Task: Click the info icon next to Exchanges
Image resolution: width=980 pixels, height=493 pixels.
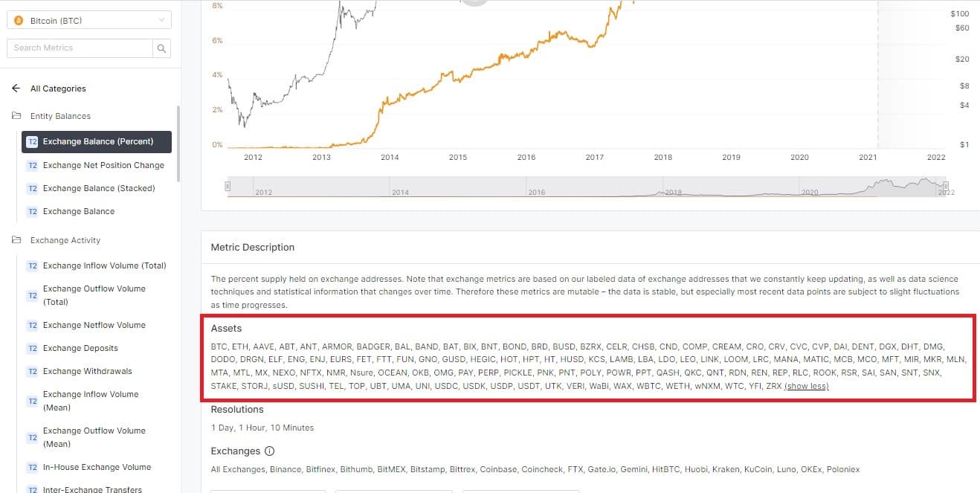Action: [269, 451]
